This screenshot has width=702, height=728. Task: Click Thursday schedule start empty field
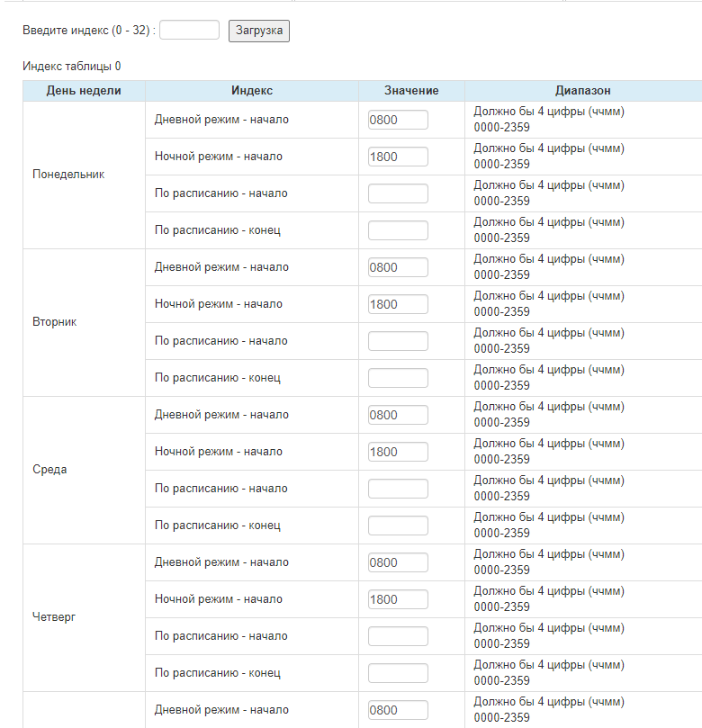398,636
